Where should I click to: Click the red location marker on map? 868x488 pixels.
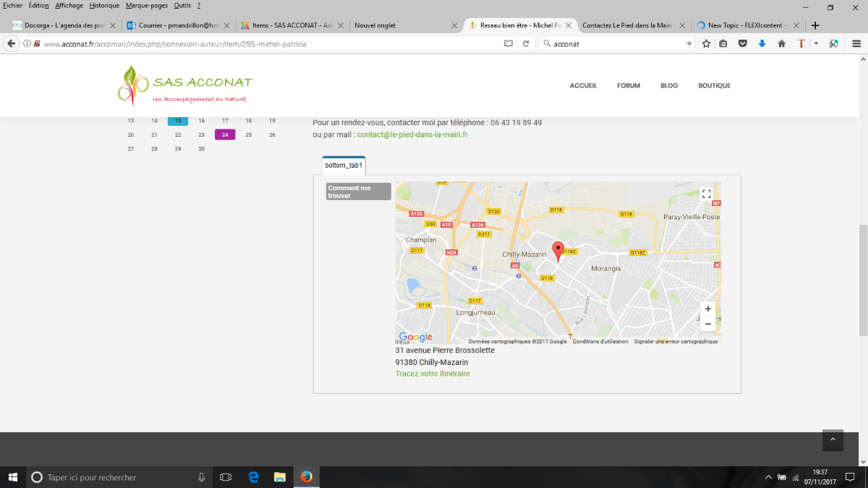(558, 251)
